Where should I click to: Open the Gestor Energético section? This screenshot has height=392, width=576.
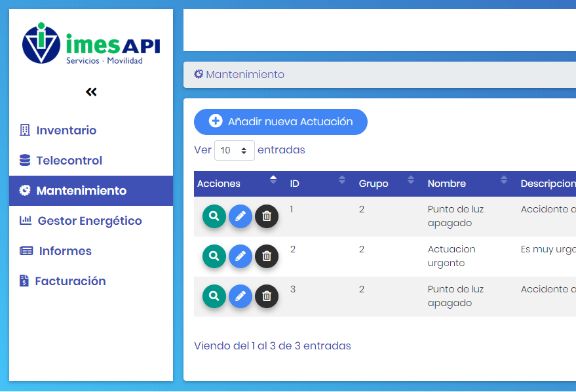pos(89,221)
